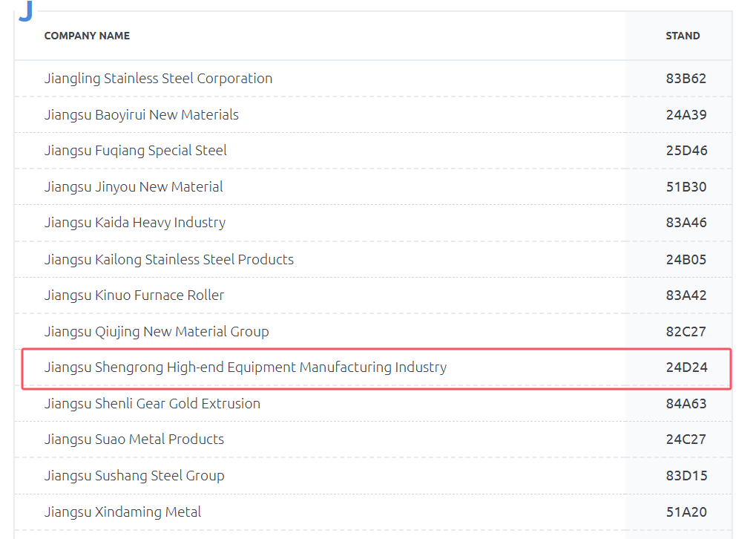Click stand number 83A46
The height and width of the screenshot is (539, 756).
686,223
